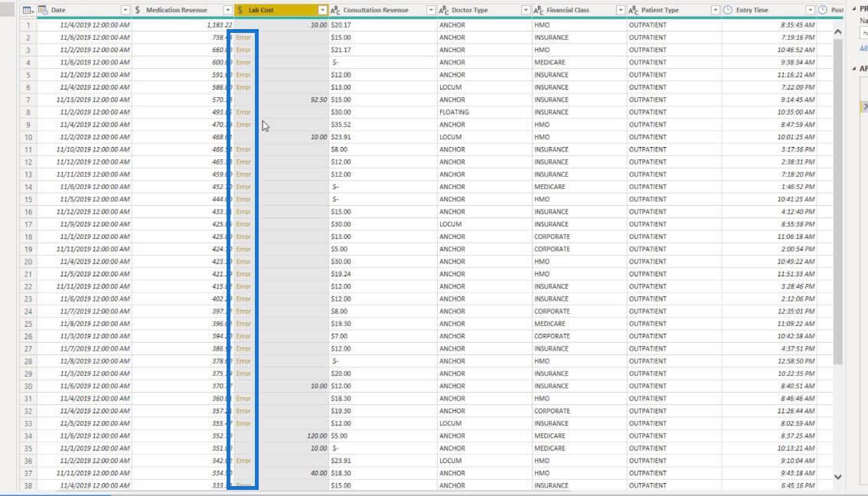Click date 11/10/2019 in row 11
Viewport: 868px width, 496px height.
(93, 149)
